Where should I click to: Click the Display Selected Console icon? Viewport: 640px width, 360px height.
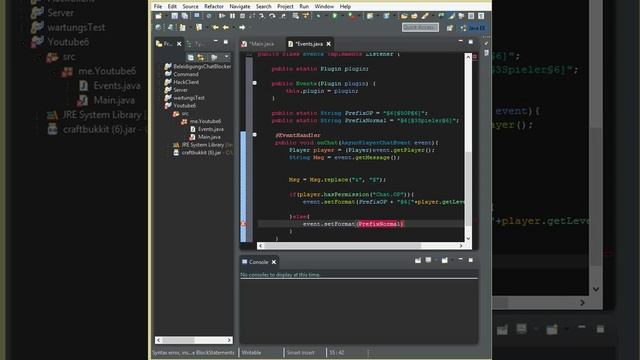pyautogui.click(x=428, y=260)
